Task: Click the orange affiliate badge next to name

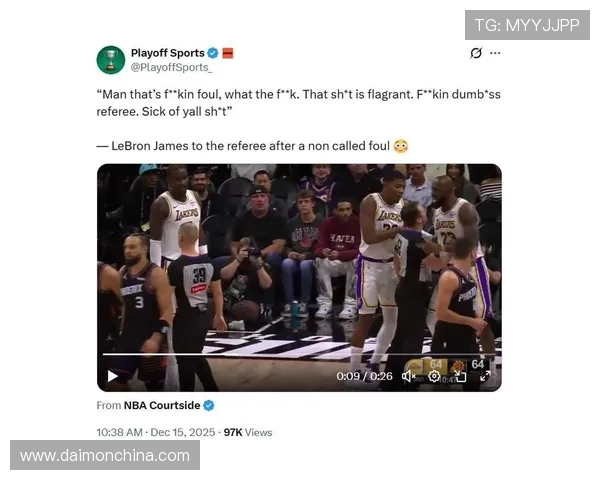Action: pos(228,53)
